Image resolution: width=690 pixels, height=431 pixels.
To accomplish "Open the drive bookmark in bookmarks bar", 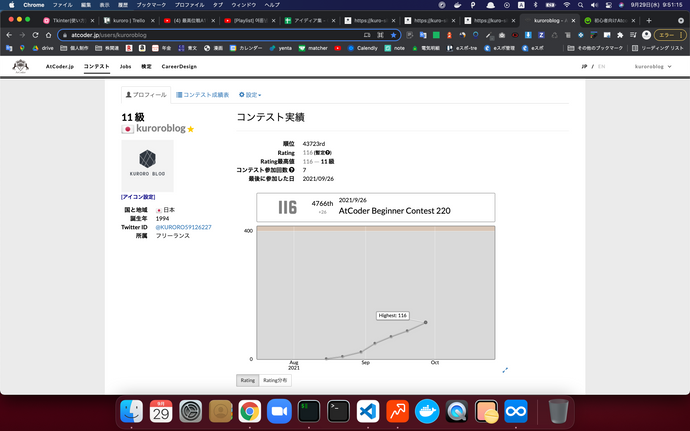I will pyautogui.click(x=43, y=48).
